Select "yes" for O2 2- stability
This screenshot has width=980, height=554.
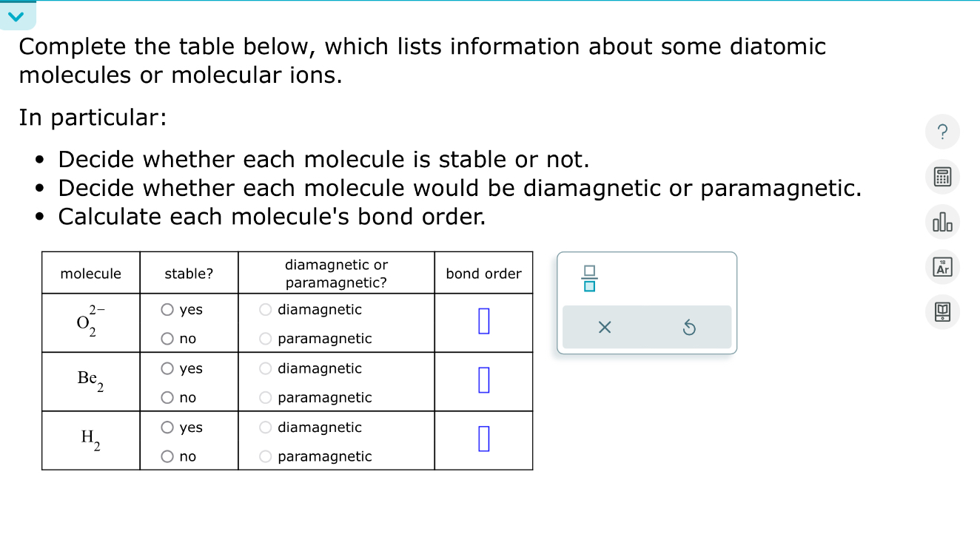pyautogui.click(x=167, y=309)
